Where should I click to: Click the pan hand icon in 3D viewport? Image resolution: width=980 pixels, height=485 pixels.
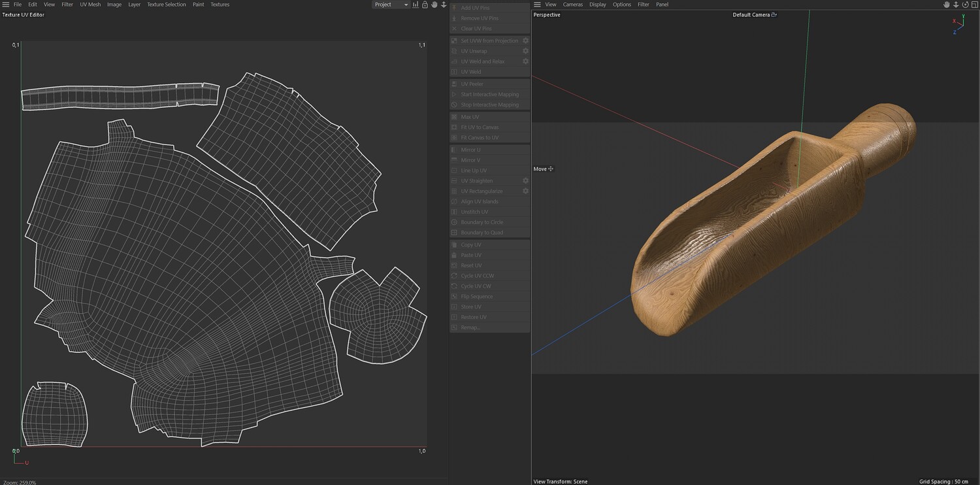point(946,5)
